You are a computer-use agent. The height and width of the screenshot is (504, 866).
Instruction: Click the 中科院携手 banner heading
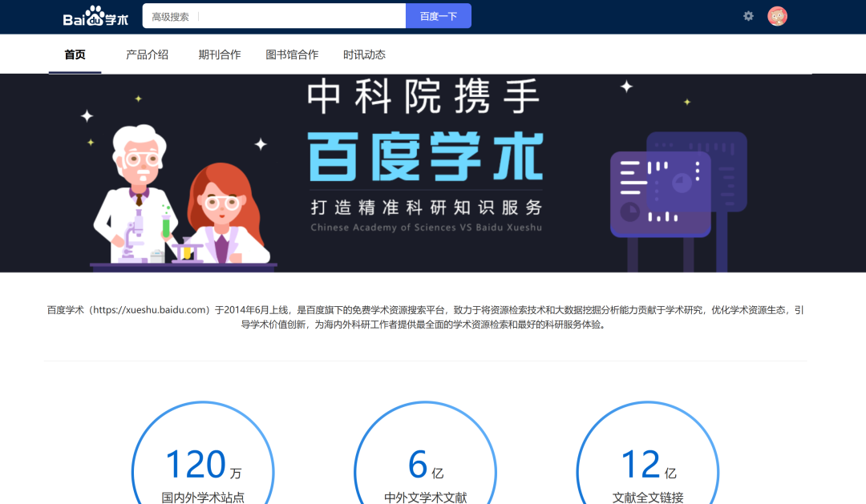(x=423, y=96)
